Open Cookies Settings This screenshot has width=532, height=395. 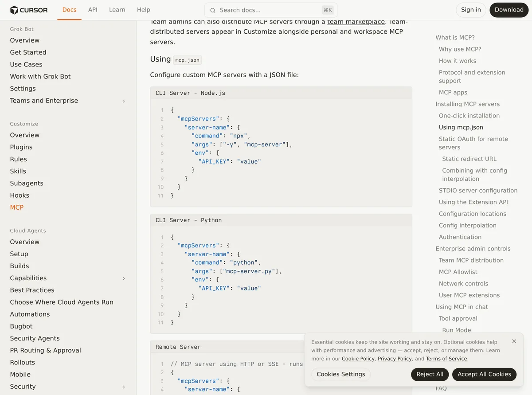click(x=341, y=374)
